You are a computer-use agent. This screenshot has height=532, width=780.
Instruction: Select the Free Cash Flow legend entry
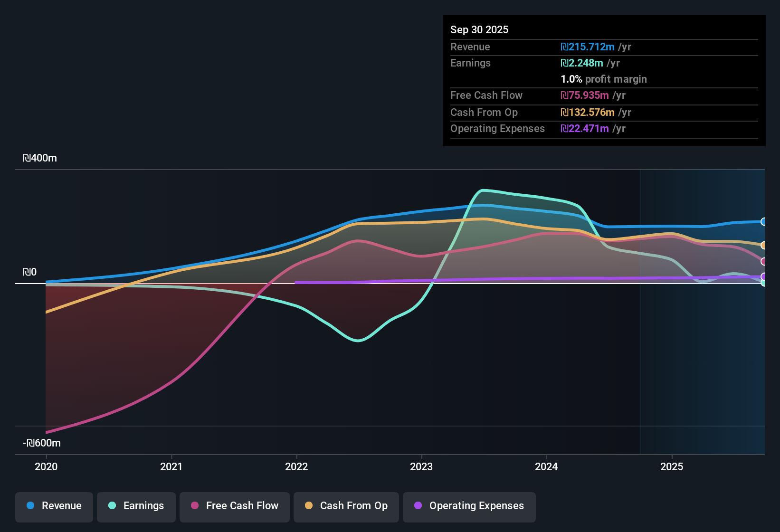pyautogui.click(x=234, y=506)
